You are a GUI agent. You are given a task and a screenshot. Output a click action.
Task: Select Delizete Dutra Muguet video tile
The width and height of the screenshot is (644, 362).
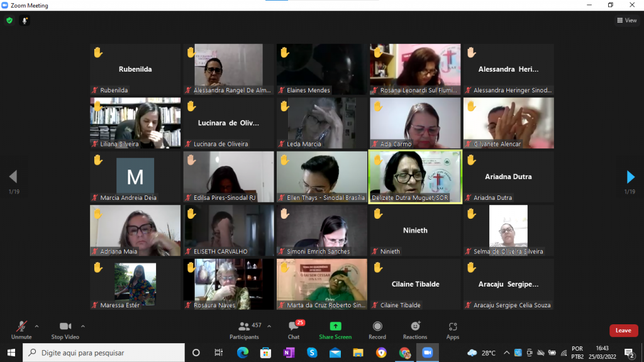(414, 177)
